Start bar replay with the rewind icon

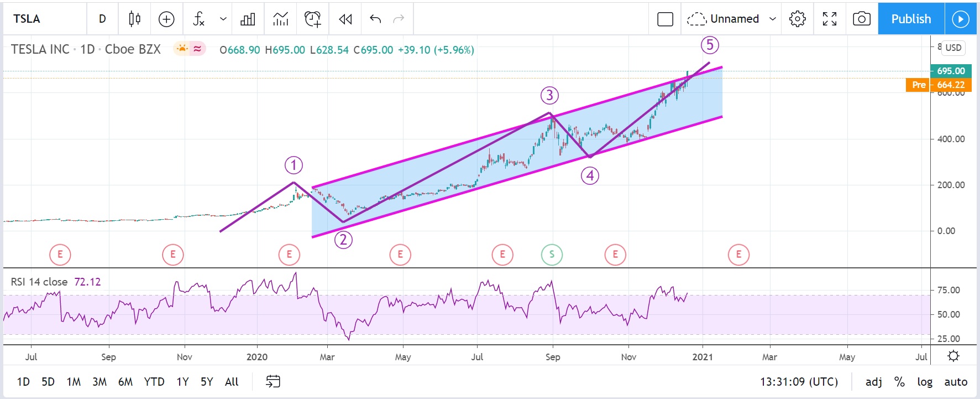click(345, 19)
